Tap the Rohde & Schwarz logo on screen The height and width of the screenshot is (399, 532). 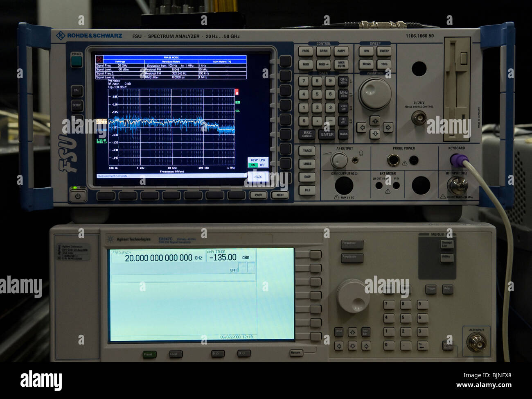tap(99, 59)
